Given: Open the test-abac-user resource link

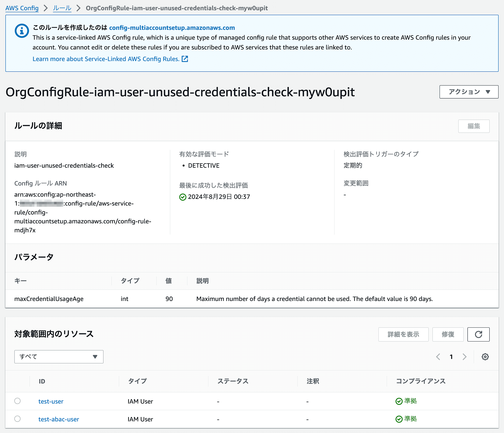Looking at the screenshot, I should click(58, 419).
